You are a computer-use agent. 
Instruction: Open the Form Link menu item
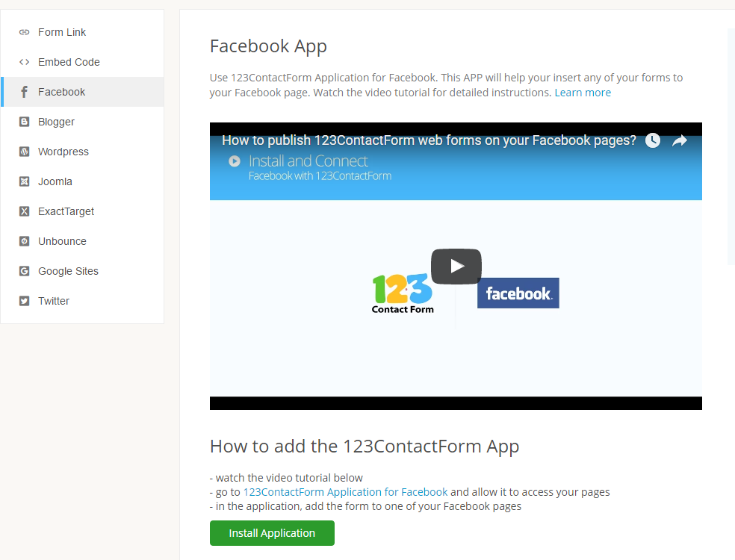coord(82,32)
